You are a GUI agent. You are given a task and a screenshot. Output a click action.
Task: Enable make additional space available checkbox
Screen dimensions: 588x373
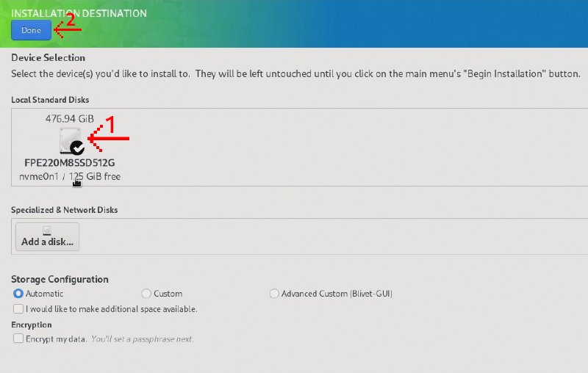click(18, 309)
